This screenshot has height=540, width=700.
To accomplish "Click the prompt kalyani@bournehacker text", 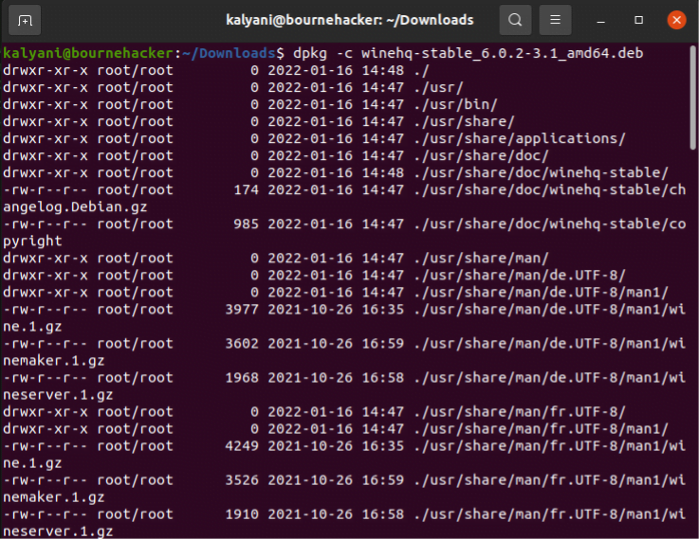I will click(88, 54).
